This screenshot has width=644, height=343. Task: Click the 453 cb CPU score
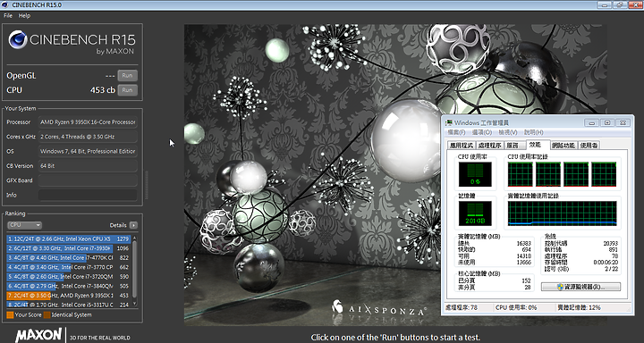click(x=103, y=90)
